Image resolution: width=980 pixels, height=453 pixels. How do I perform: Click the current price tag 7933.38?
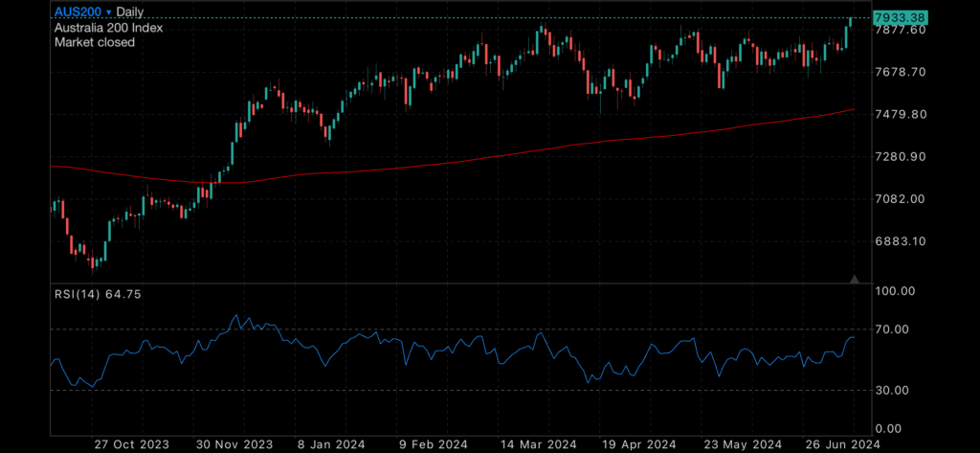coord(900,17)
